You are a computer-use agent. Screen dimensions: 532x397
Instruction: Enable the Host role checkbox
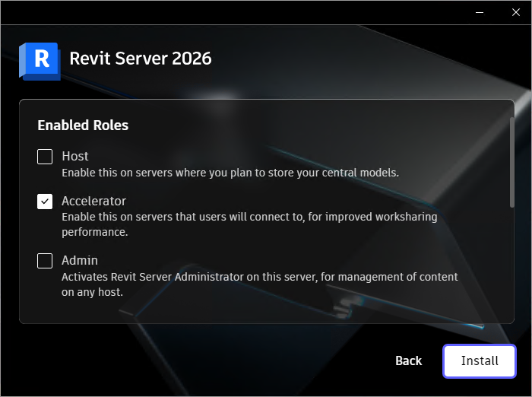coord(45,157)
